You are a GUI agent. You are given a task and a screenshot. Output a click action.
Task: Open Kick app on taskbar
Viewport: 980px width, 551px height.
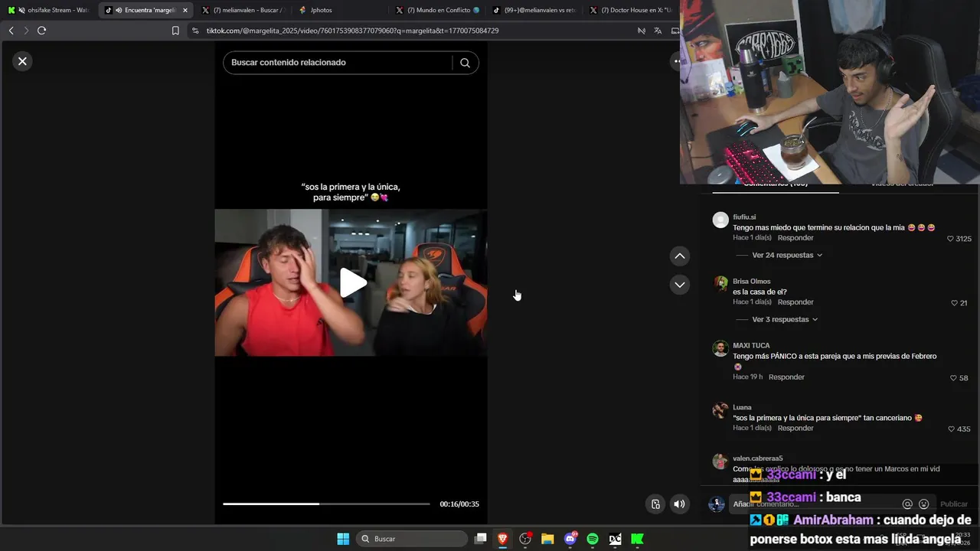[x=637, y=539]
